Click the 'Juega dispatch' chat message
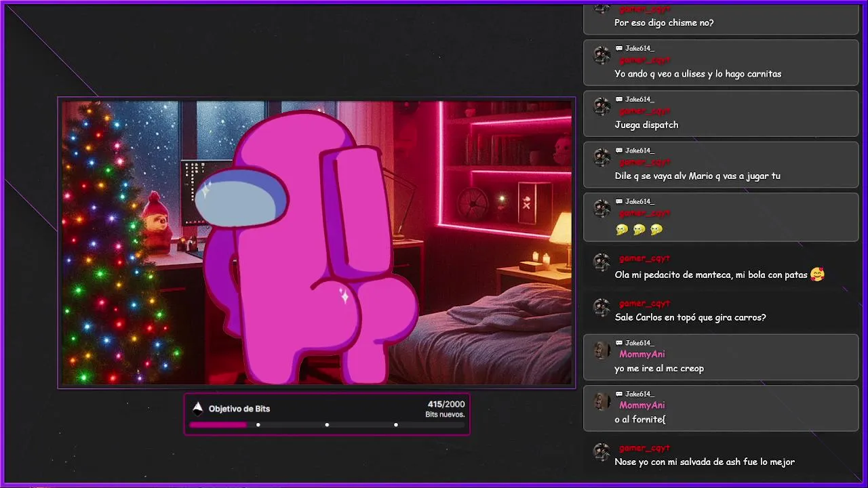 pyautogui.click(x=646, y=125)
